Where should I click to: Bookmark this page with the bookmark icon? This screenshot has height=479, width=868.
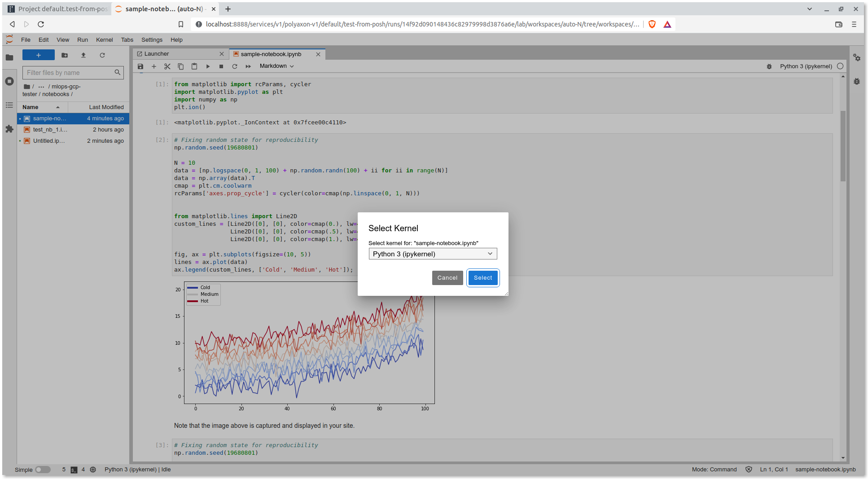(x=181, y=24)
